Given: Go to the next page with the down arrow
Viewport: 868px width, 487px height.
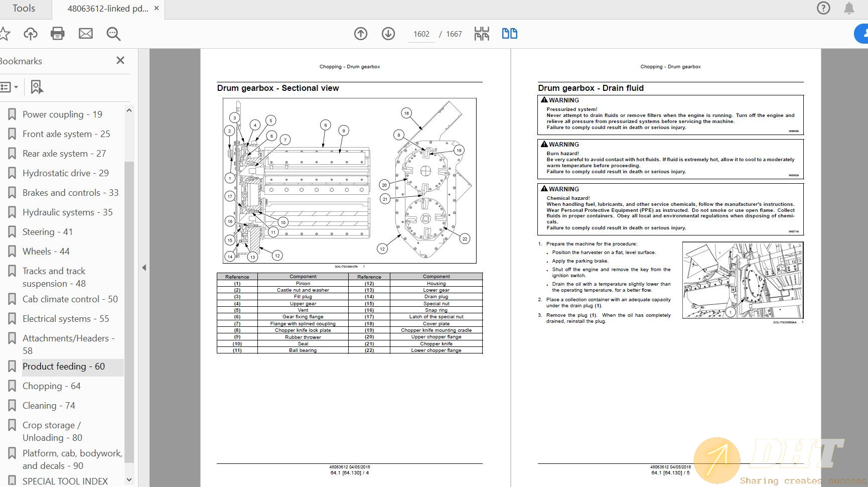Looking at the screenshot, I should pos(388,34).
